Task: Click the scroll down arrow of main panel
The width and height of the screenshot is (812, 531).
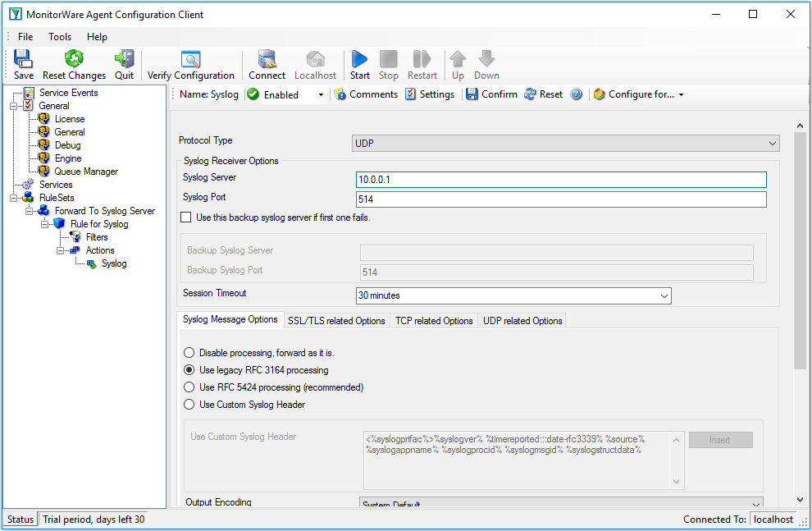Action: point(800,500)
